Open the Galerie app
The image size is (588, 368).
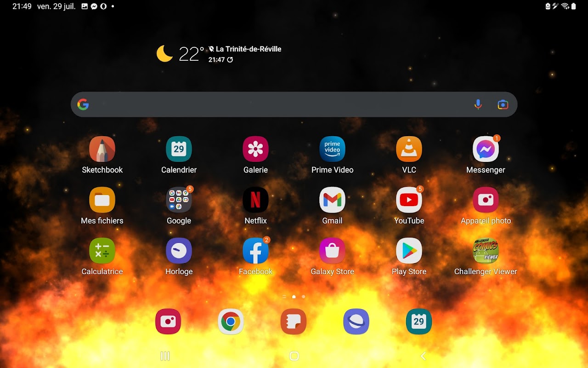point(255,149)
